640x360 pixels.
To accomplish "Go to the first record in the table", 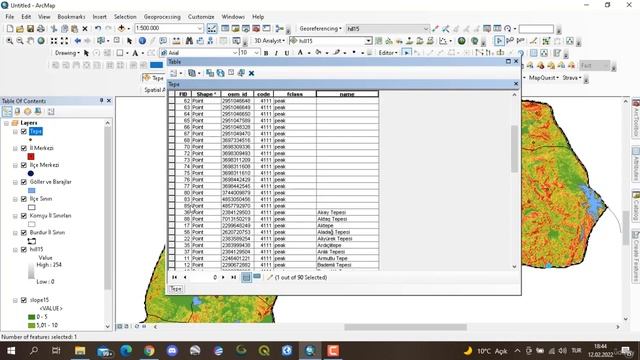I will tap(174, 277).
